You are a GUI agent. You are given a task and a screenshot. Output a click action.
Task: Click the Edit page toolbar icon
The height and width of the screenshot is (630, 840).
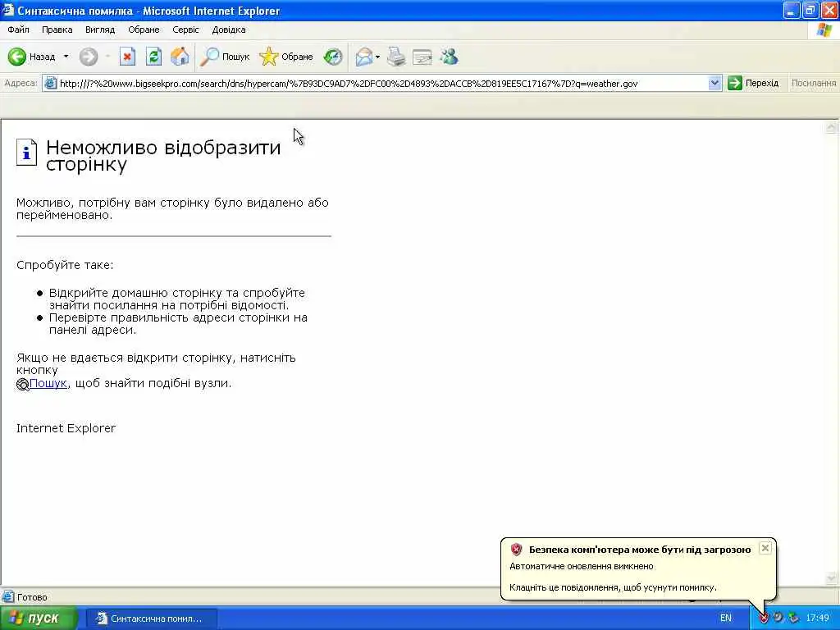(x=422, y=57)
